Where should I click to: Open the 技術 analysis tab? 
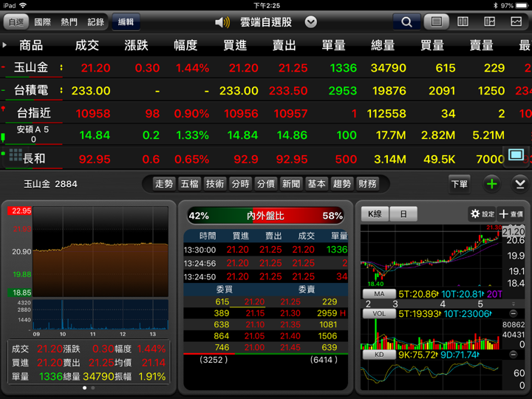point(214,184)
